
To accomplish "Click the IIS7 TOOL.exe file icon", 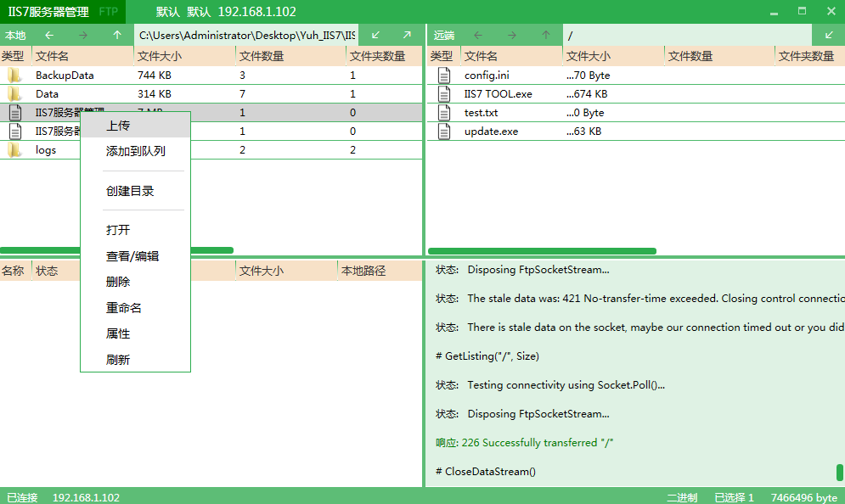I will [444, 94].
